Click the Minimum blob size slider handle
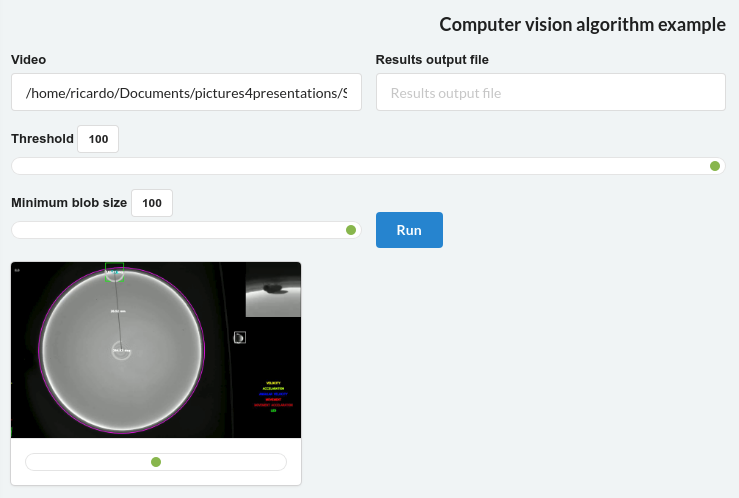 [351, 230]
